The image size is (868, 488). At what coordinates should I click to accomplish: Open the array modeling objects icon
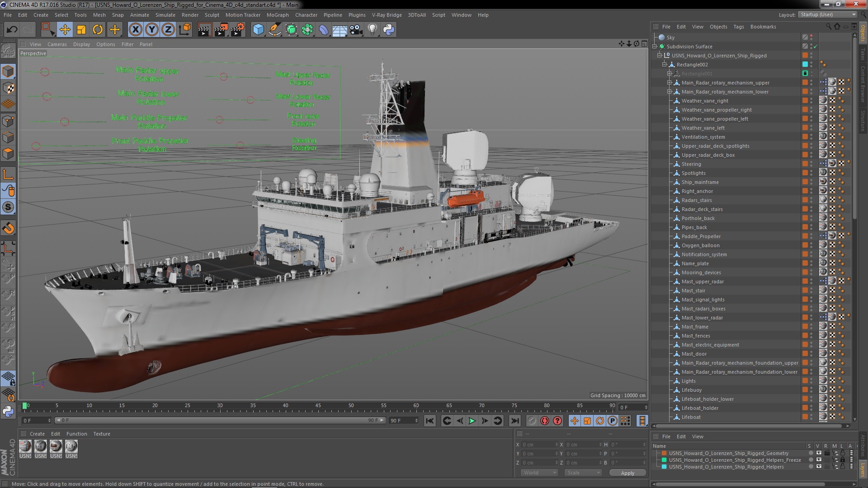307,30
